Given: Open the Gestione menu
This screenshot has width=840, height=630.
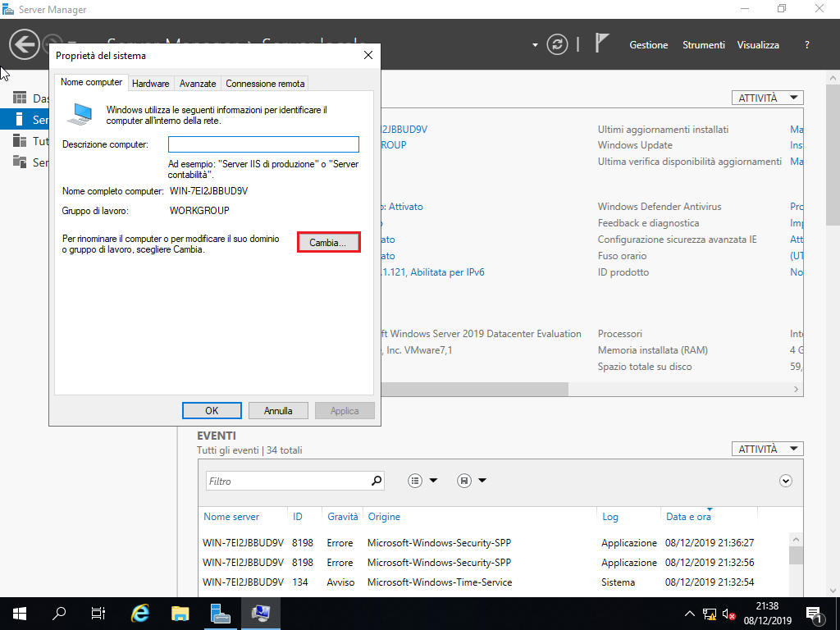Looking at the screenshot, I should pos(648,45).
